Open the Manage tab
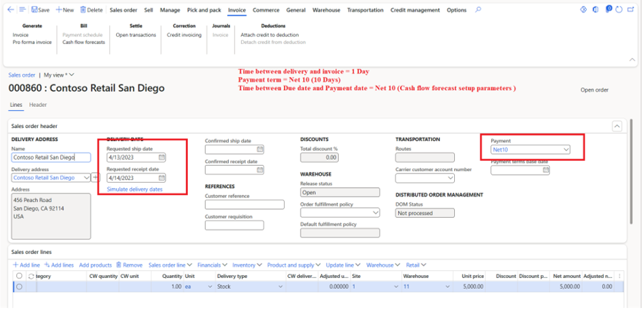This screenshot has width=644, height=310. 169,10
